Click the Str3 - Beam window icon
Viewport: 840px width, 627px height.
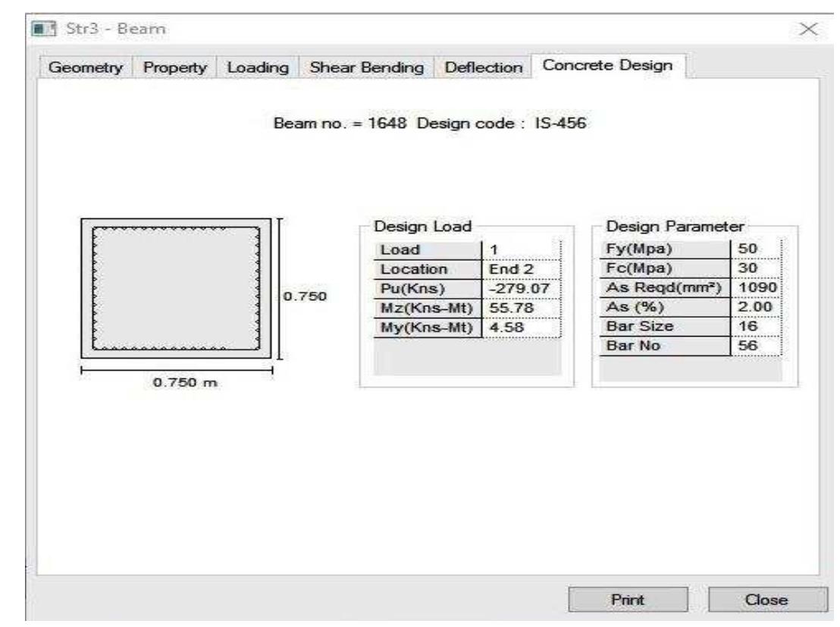[x=43, y=28]
